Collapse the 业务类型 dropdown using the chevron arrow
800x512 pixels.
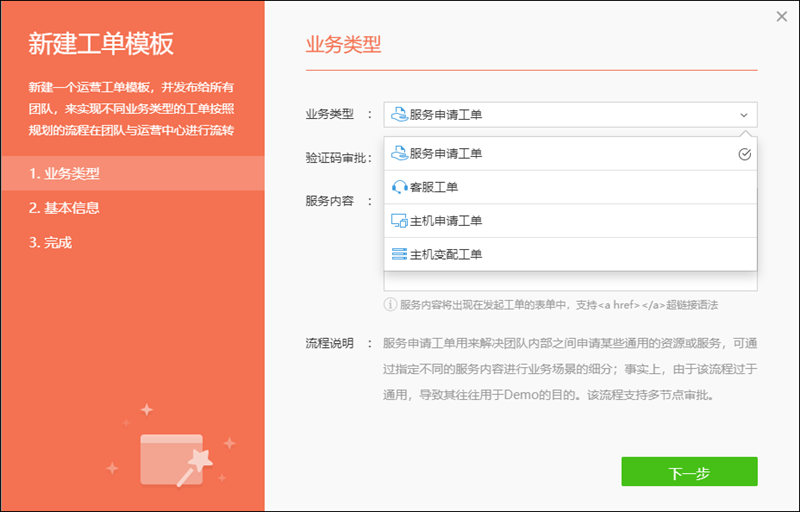click(743, 115)
